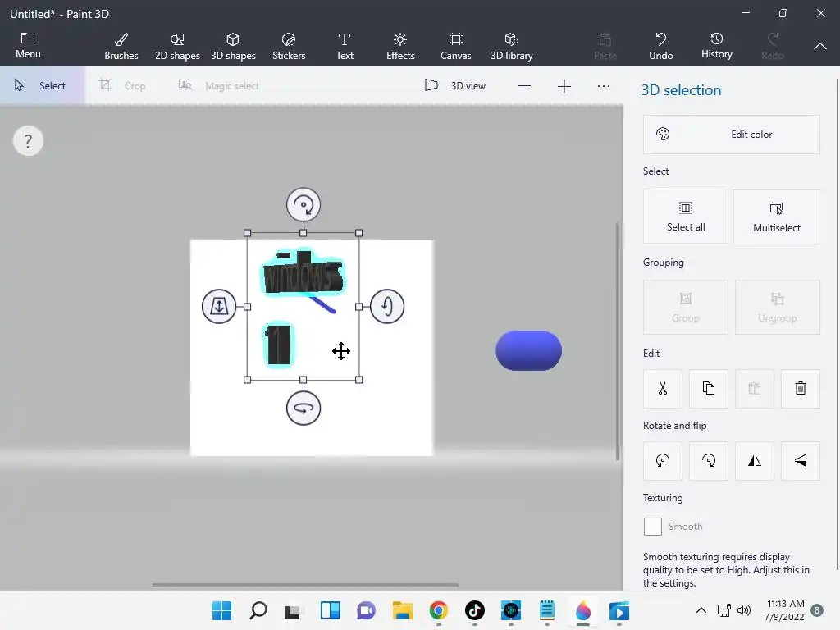840x630 pixels.
Task: Open the Stickers tab
Action: pyautogui.click(x=289, y=46)
